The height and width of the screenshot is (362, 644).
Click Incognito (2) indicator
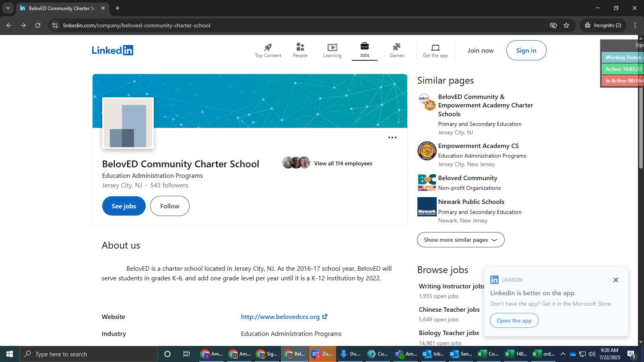pyautogui.click(x=603, y=25)
